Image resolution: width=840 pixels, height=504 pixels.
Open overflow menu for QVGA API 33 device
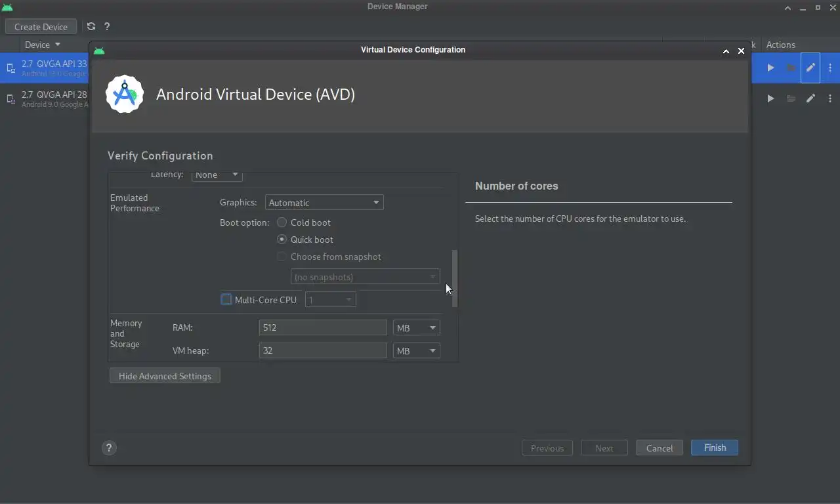coord(830,68)
